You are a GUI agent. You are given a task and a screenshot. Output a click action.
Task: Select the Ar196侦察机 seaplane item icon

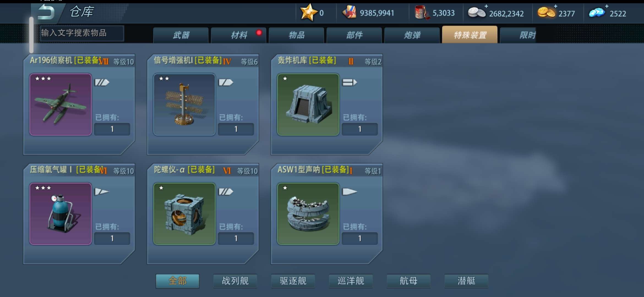(x=61, y=105)
